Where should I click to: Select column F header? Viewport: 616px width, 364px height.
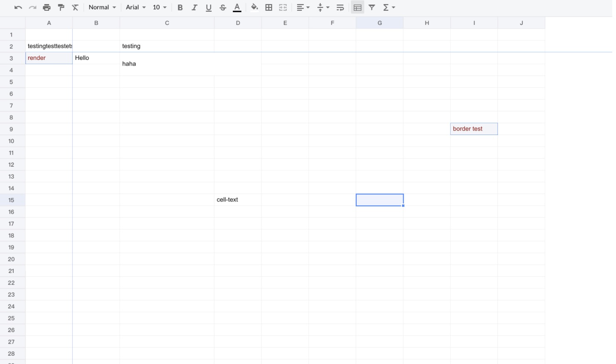(332, 23)
